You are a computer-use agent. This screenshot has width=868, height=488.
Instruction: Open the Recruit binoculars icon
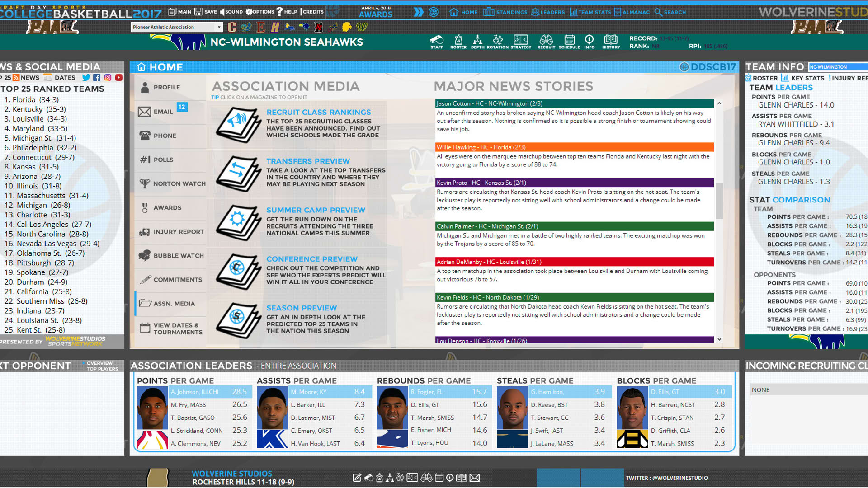pos(546,42)
